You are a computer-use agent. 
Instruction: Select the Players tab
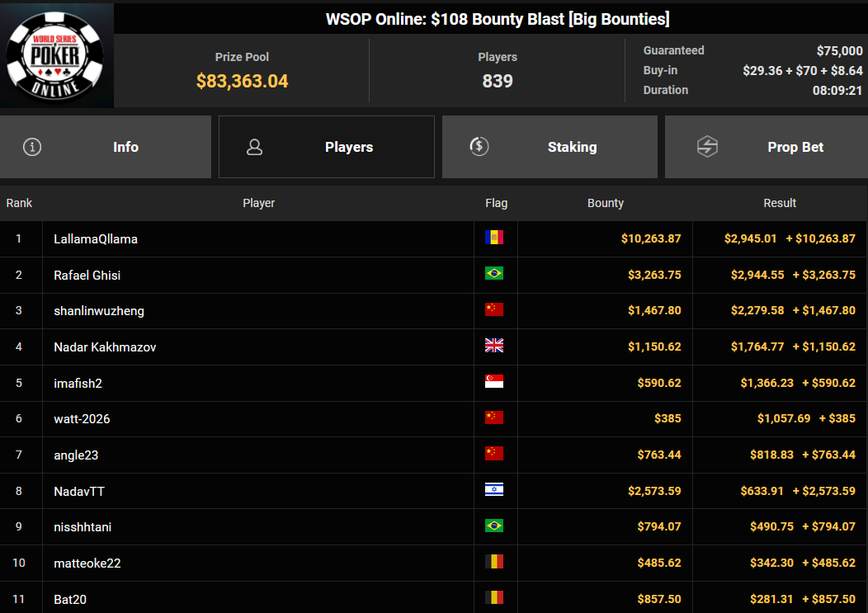(327, 147)
